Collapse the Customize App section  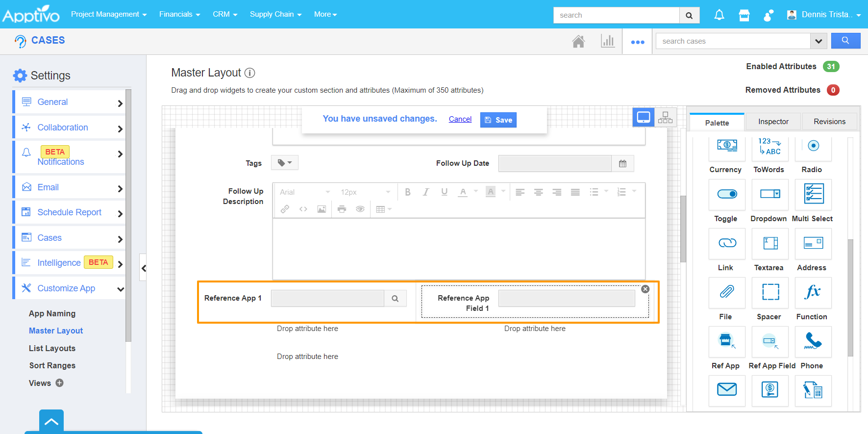tap(120, 289)
